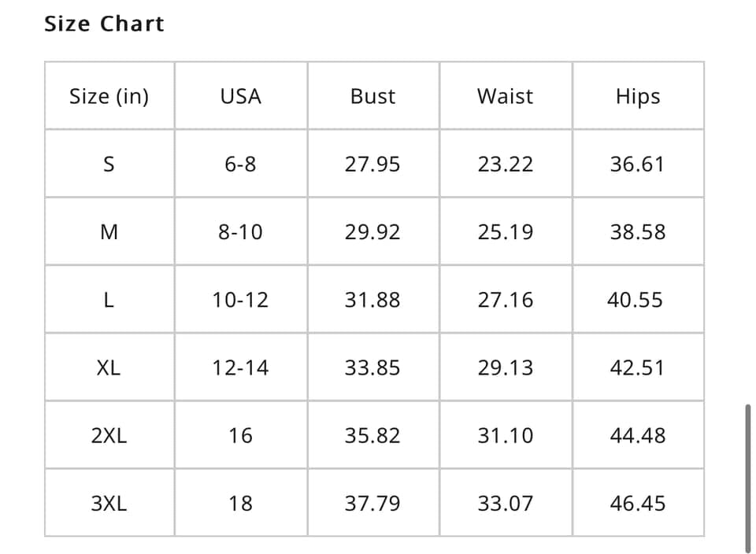Select the S size row label
The image size is (756, 554).
[109, 164]
